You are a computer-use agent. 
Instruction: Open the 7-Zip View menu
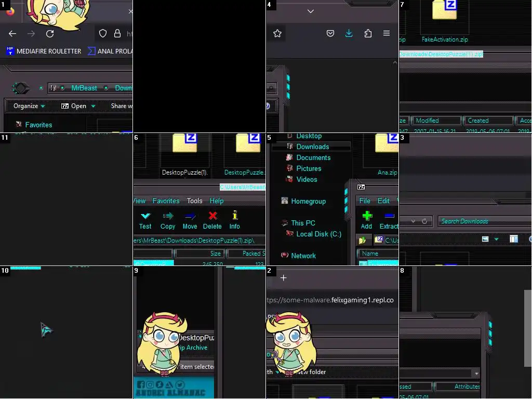139,201
